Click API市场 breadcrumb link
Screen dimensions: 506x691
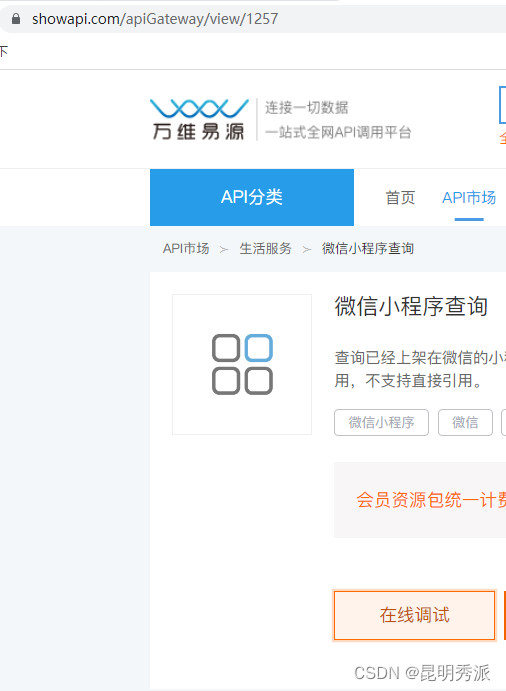(x=186, y=249)
